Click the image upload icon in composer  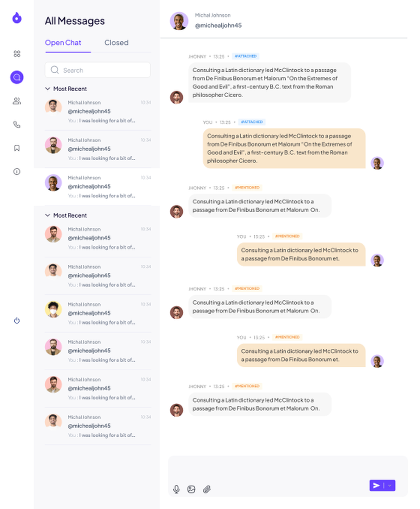pos(191,489)
